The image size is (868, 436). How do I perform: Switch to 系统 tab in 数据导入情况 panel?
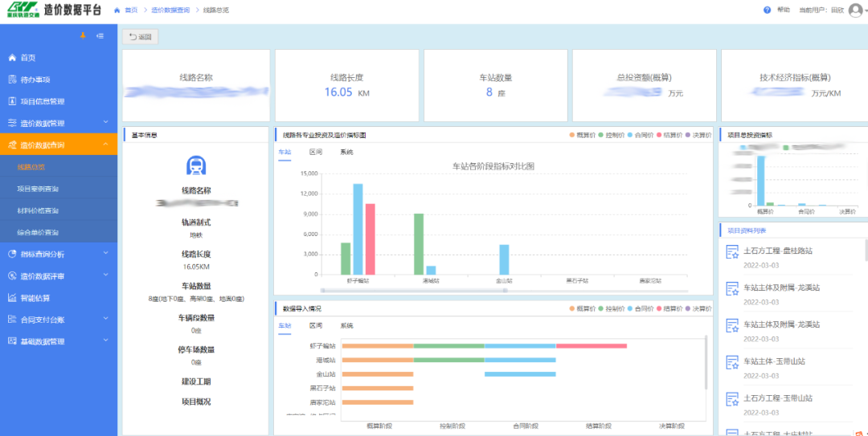346,326
